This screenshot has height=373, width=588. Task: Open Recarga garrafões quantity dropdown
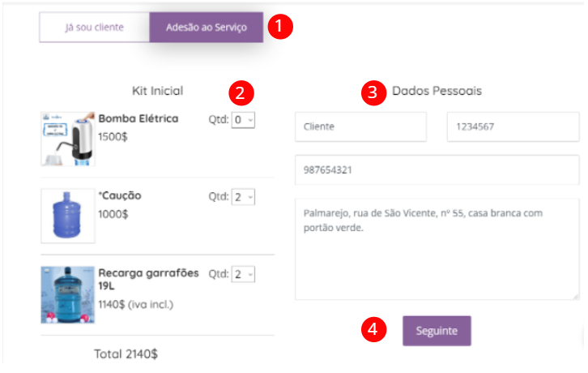[x=243, y=274]
